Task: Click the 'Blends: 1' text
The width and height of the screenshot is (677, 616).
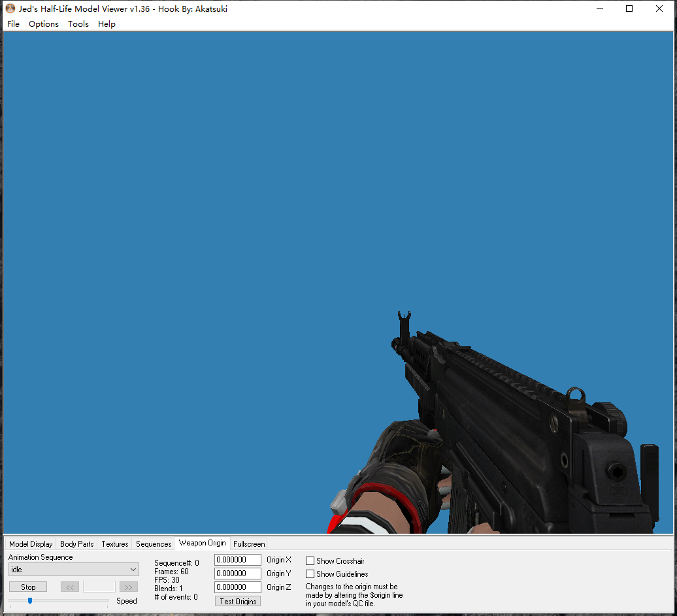Action: pos(169,589)
